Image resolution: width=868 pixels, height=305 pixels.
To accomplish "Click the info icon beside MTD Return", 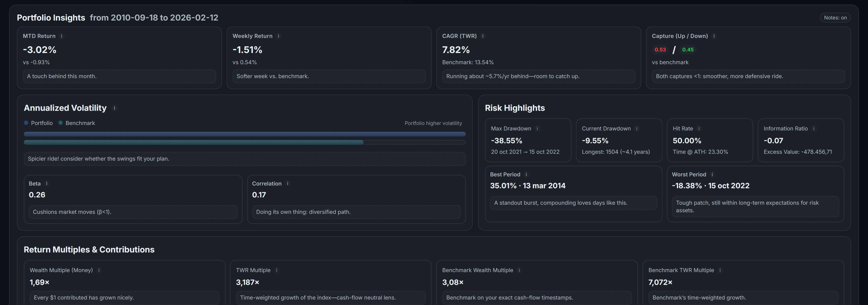I will (61, 36).
